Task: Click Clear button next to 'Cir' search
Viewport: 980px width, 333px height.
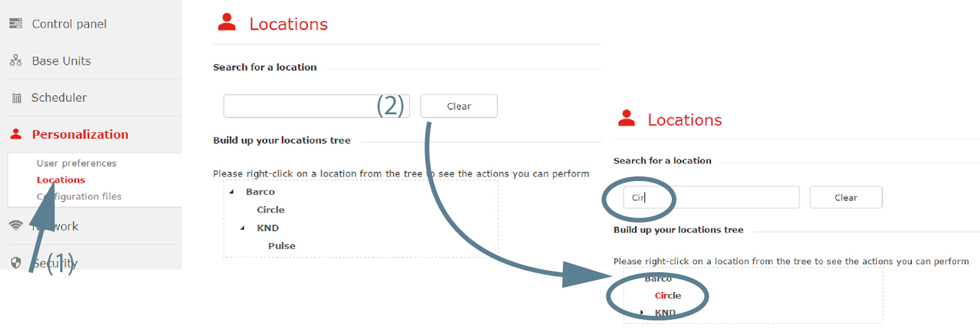Action: [846, 198]
